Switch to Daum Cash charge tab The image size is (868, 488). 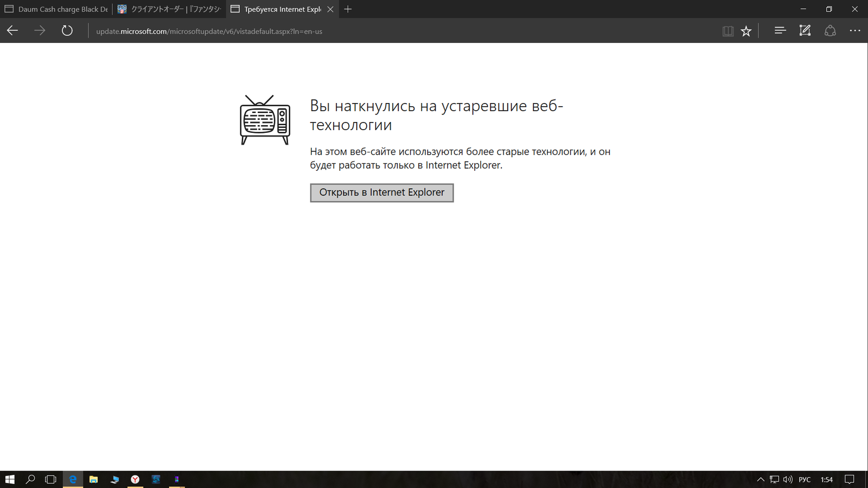coord(56,9)
